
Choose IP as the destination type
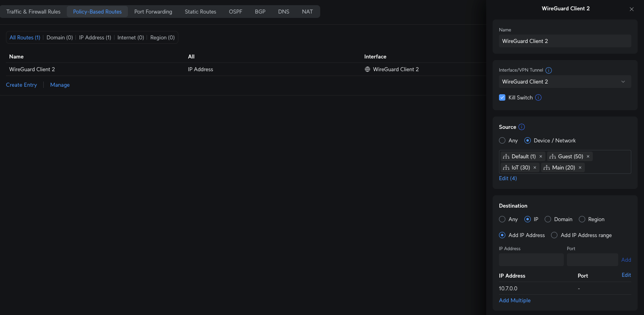coord(528,219)
